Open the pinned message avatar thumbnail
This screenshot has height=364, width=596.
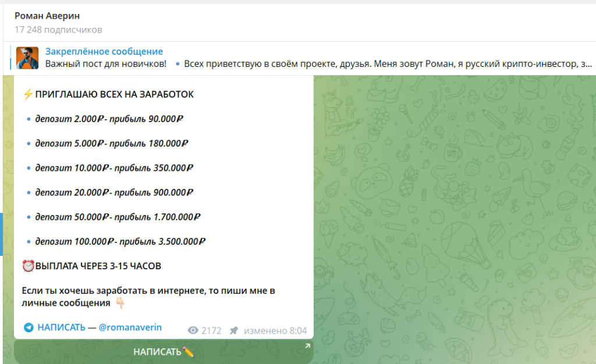(27, 58)
